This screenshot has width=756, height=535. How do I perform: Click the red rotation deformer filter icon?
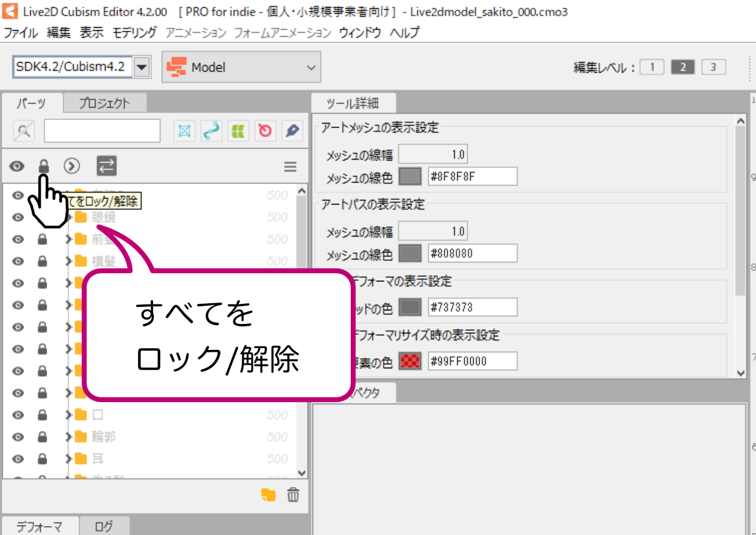click(265, 131)
